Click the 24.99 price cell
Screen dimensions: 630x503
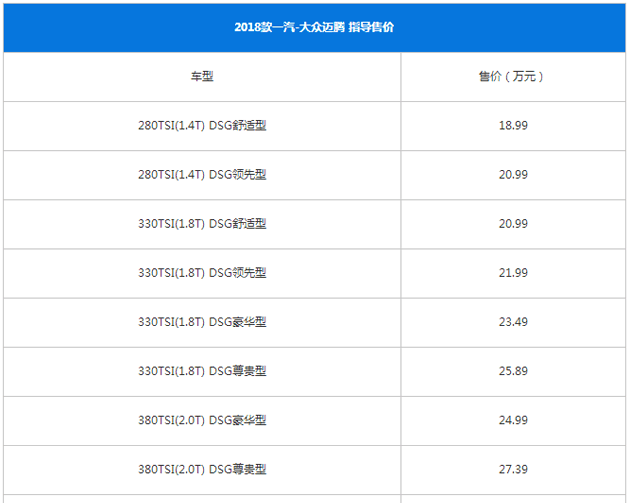click(513, 420)
